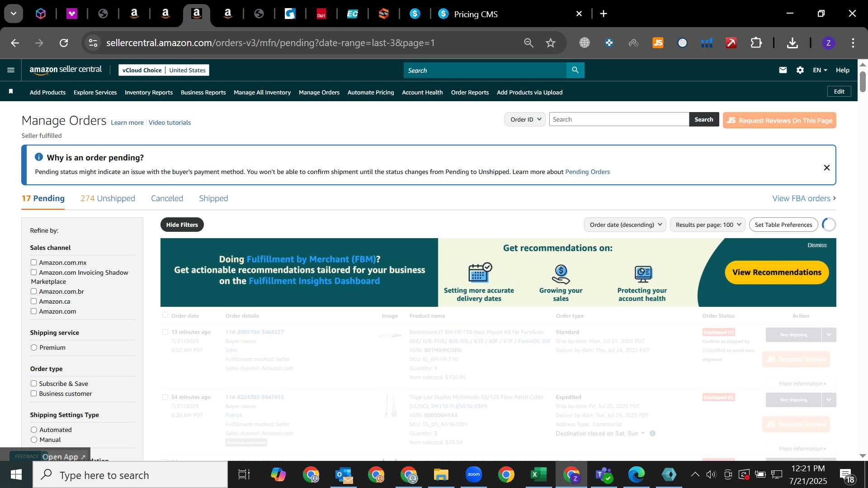Check the Amazon.com.br sales channel
868x488 pixels.
pos(33,291)
